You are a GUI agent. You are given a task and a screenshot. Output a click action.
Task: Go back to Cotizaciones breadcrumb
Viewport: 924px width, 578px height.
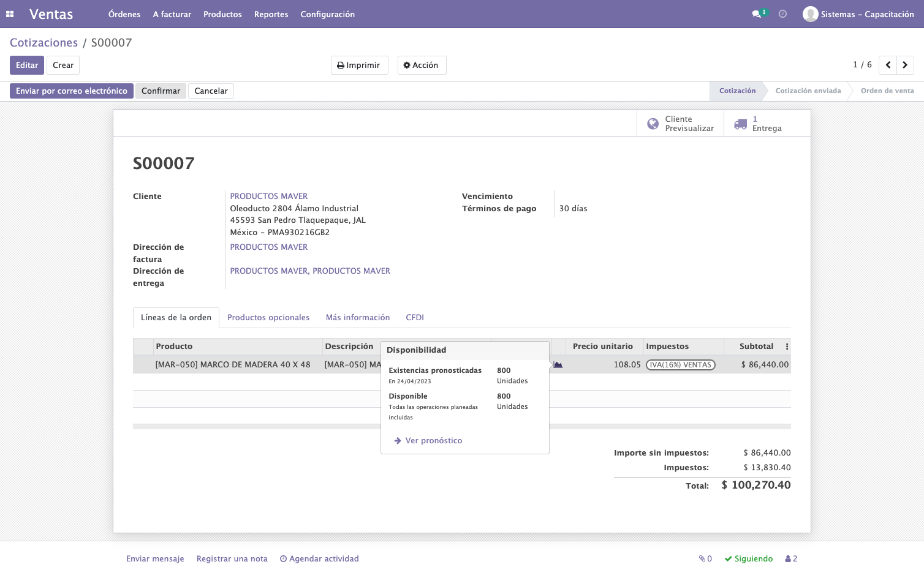(44, 42)
